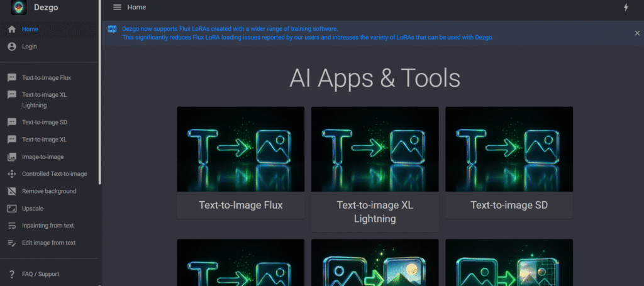Image resolution: width=644 pixels, height=286 pixels.
Task: Open the second-row left text-to-image card
Action: pyautogui.click(x=241, y=263)
